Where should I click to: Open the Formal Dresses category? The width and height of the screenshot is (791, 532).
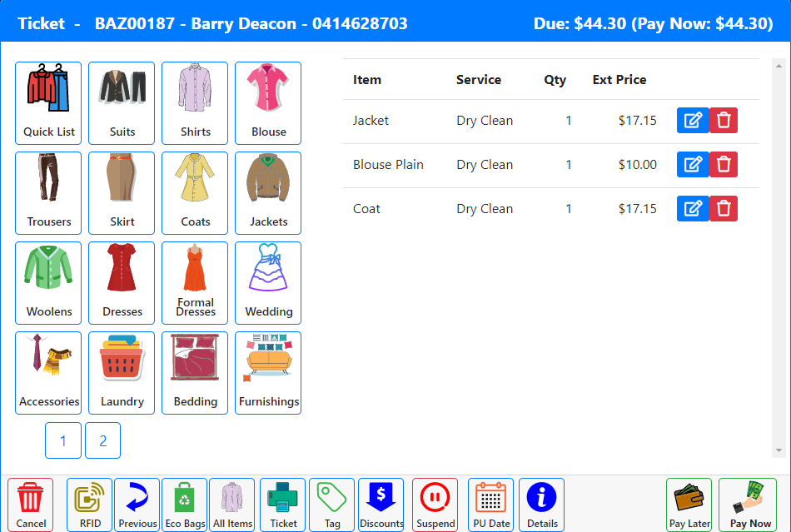pos(195,283)
